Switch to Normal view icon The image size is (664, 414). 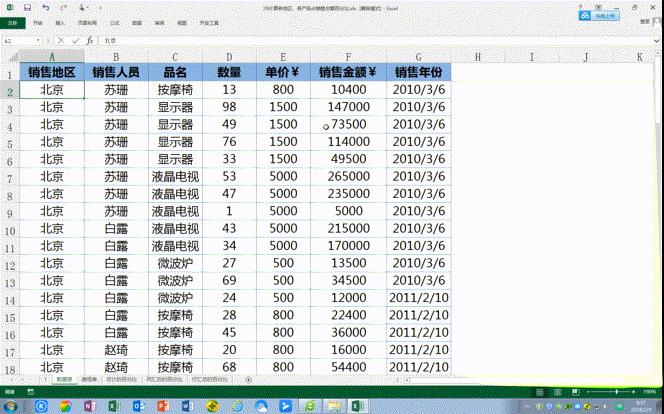coord(540,392)
